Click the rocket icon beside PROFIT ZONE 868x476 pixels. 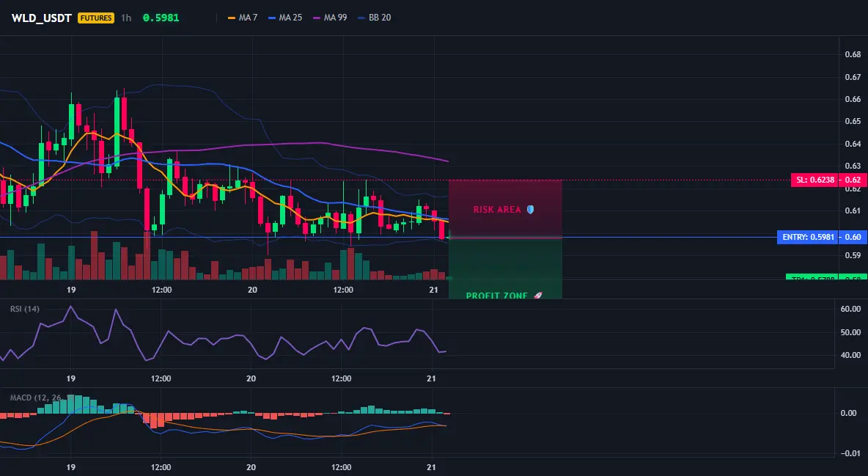pyautogui.click(x=537, y=296)
